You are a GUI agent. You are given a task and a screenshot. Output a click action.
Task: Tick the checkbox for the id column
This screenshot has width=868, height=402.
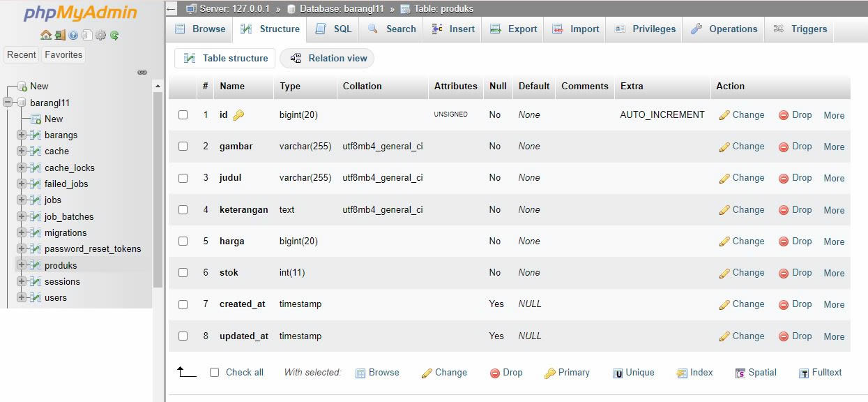click(183, 114)
